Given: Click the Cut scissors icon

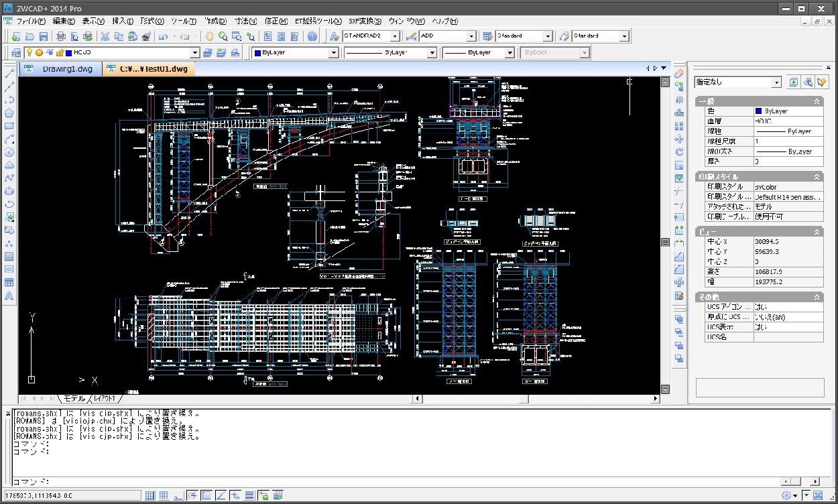Looking at the screenshot, I should point(105,36).
